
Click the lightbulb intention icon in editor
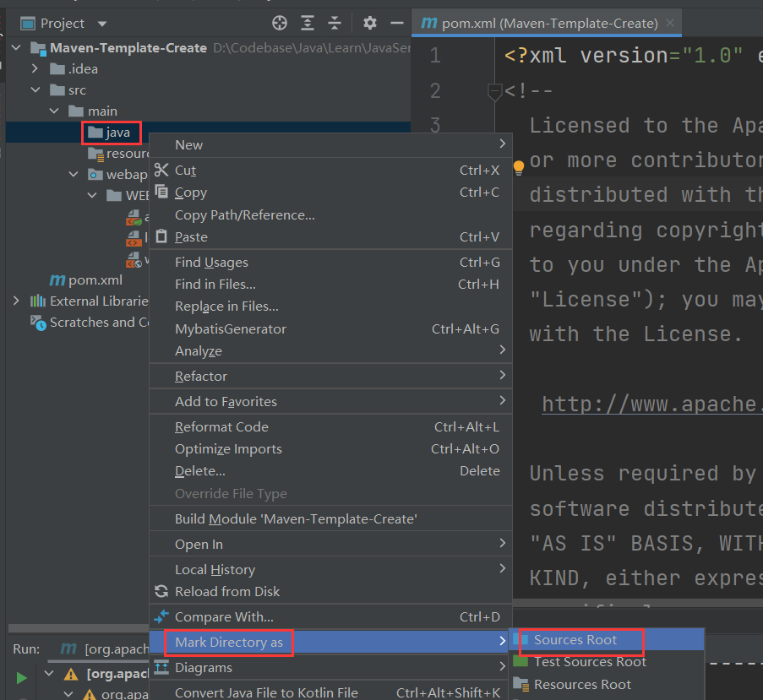coord(519,168)
